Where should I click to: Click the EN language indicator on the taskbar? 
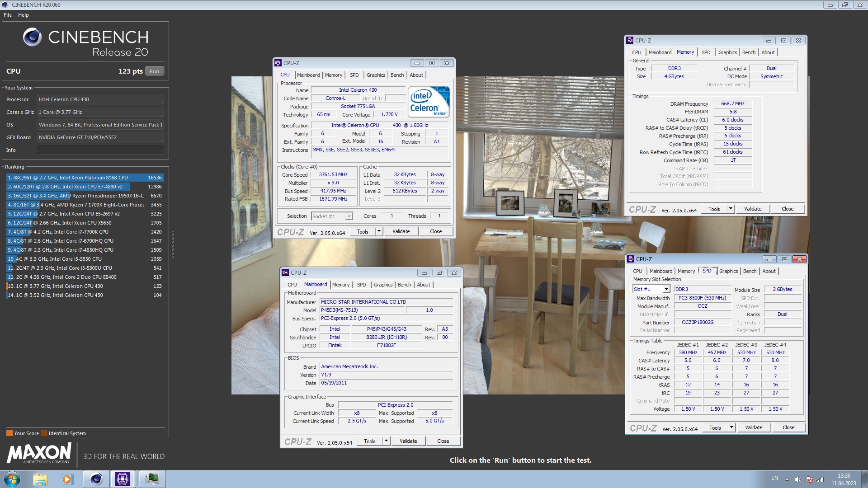point(774,478)
